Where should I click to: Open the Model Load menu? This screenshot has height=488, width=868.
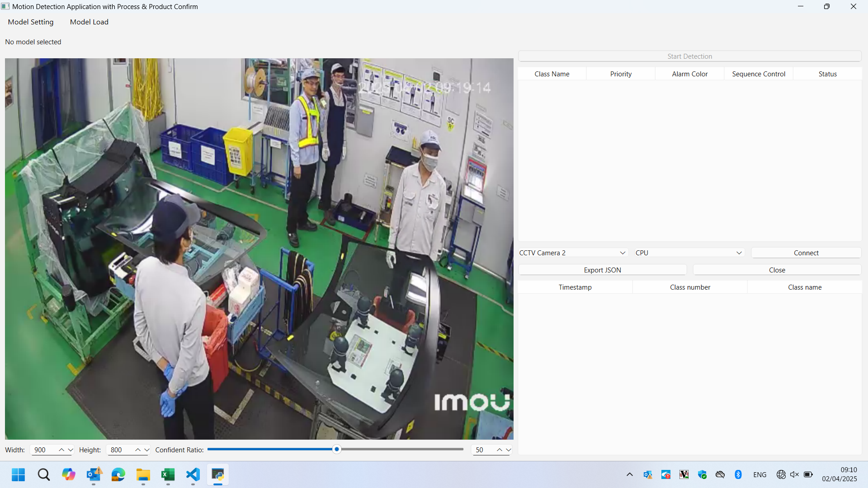point(89,22)
